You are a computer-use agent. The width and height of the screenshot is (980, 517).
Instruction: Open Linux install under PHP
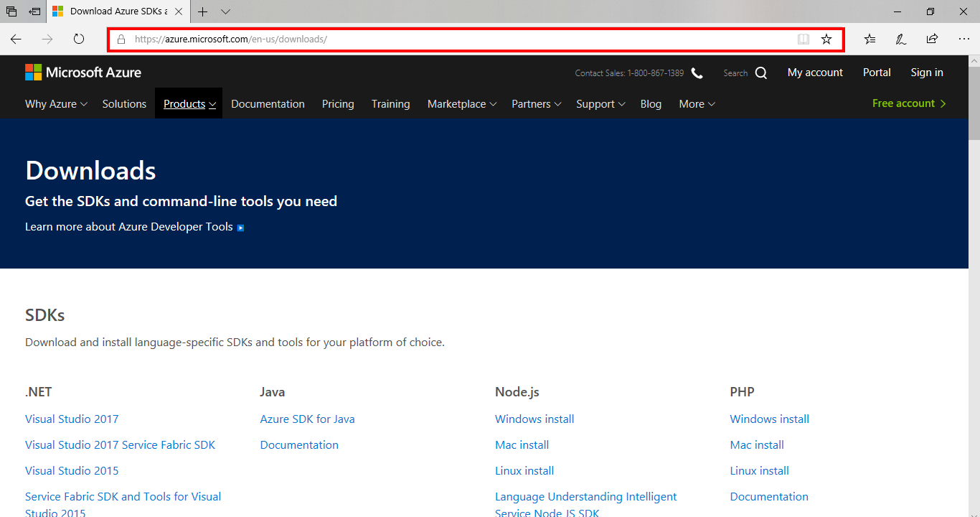click(x=759, y=471)
